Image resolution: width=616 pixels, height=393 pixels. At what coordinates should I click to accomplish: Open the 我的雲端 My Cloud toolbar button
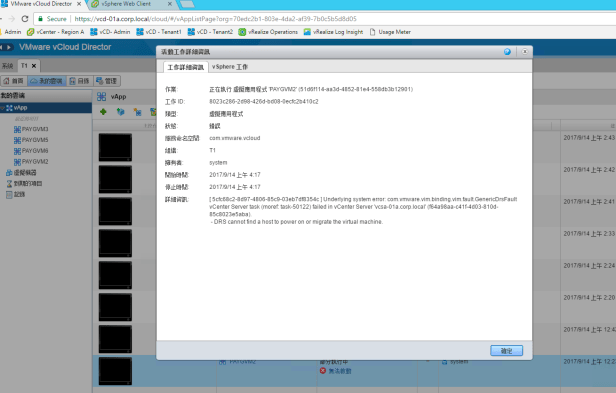pos(47,81)
